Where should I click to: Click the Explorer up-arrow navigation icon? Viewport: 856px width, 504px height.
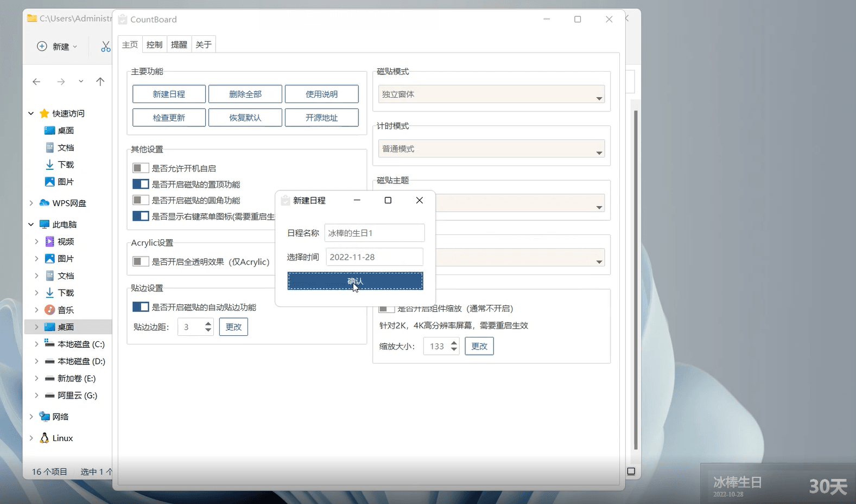(100, 82)
